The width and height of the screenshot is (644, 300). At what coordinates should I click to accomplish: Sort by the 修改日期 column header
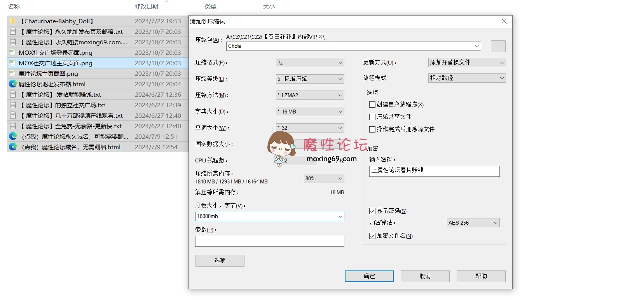[147, 6]
